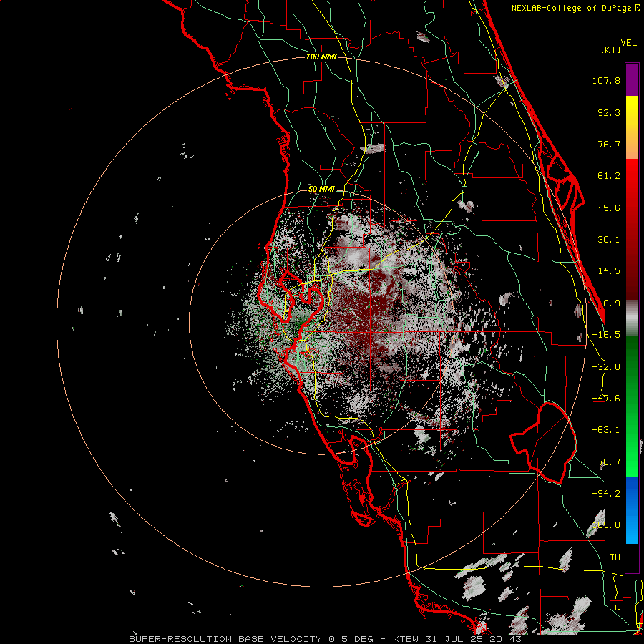Click the blue segment of the color bar
This screenshot has width=644, height=644.
tap(632, 510)
